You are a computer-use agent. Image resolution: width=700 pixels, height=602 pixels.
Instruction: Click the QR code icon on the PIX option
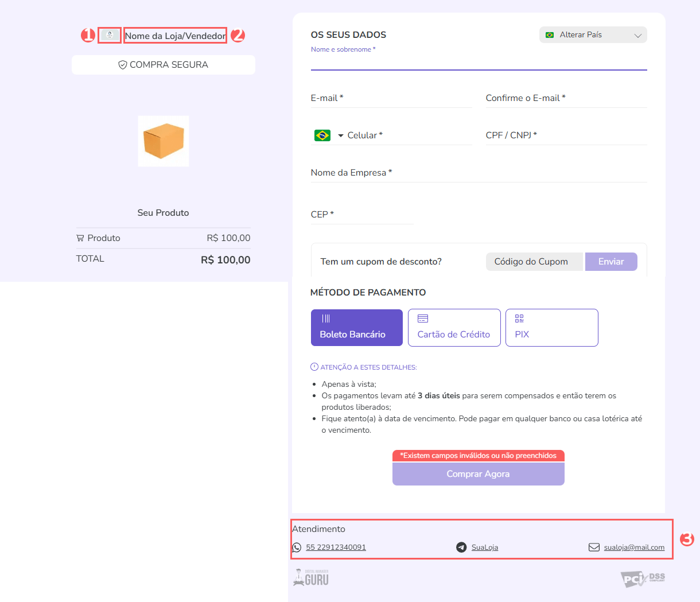pos(519,318)
